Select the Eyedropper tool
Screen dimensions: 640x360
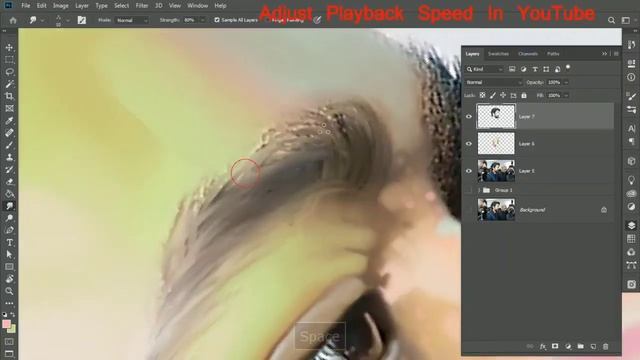[x=9, y=121]
